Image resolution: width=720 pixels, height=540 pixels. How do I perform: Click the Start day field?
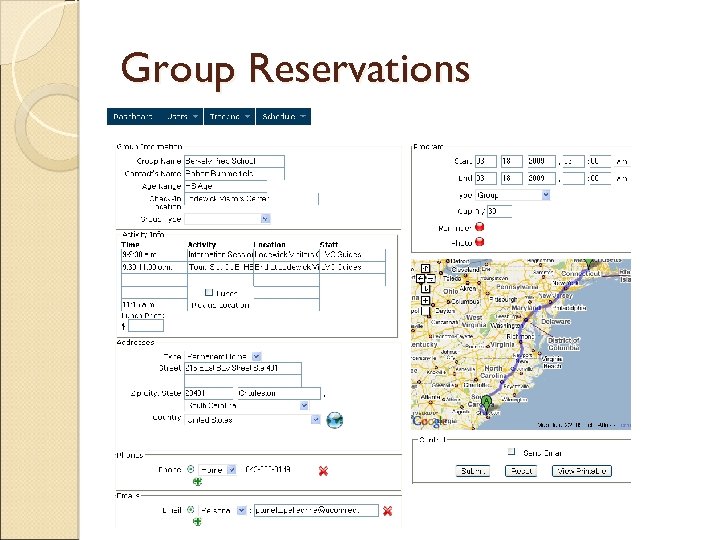pyautogui.click(x=512, y=162)
